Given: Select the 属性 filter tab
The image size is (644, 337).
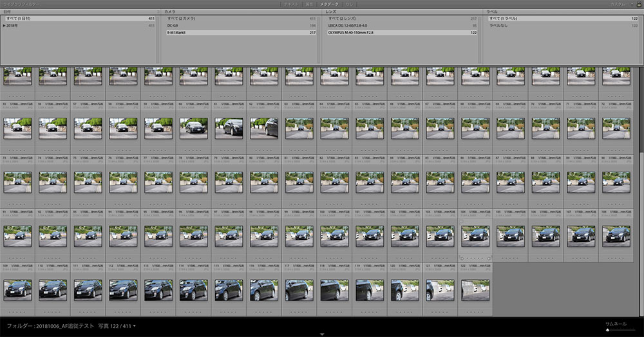Looking at the screenshot, I should point(310,4).
